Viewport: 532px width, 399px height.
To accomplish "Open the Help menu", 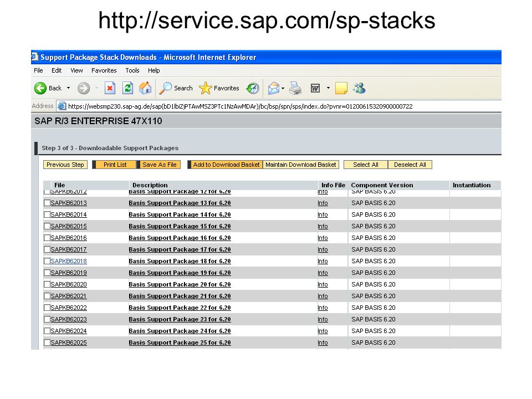I will pos(154,70).
